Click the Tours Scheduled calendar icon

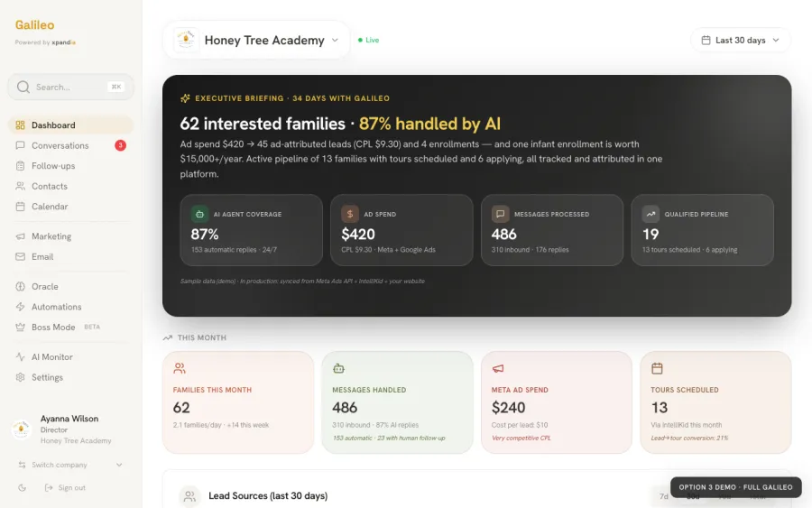click(x=657, y=368)
